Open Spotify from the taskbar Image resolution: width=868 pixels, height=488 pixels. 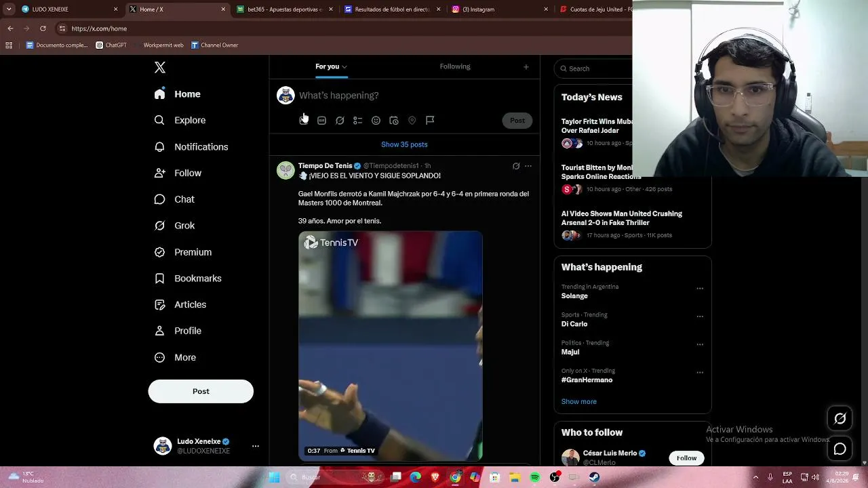click(535, 478)
